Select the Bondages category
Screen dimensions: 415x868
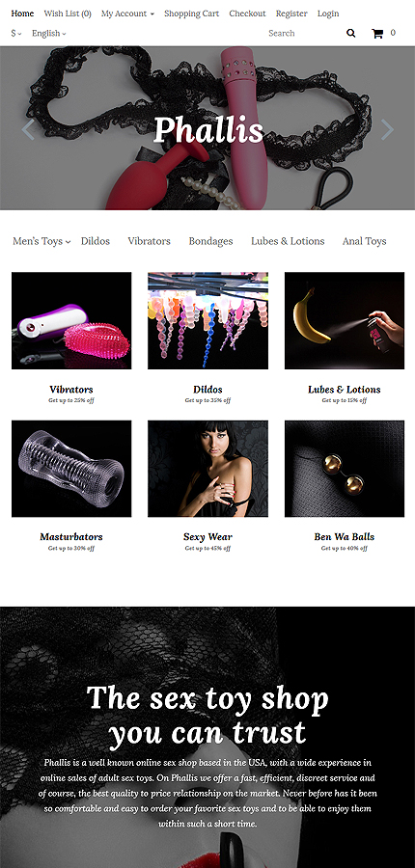(210, 241)
